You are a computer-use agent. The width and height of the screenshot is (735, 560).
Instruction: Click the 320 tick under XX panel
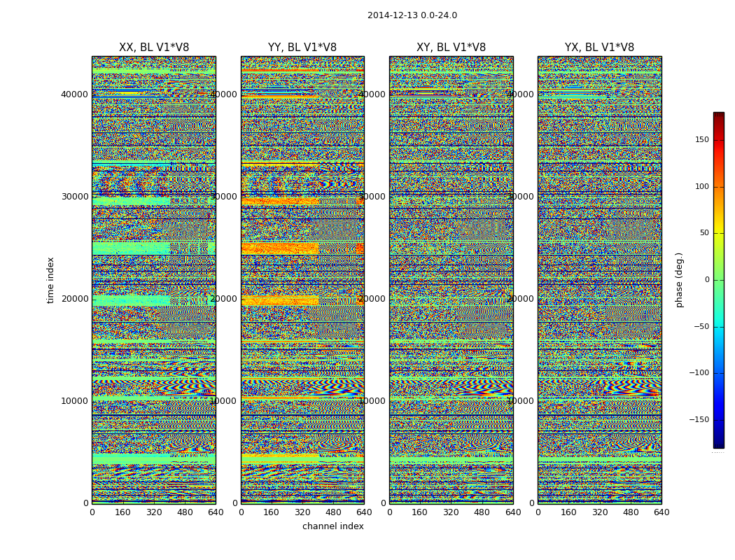[x=154, y=512]
